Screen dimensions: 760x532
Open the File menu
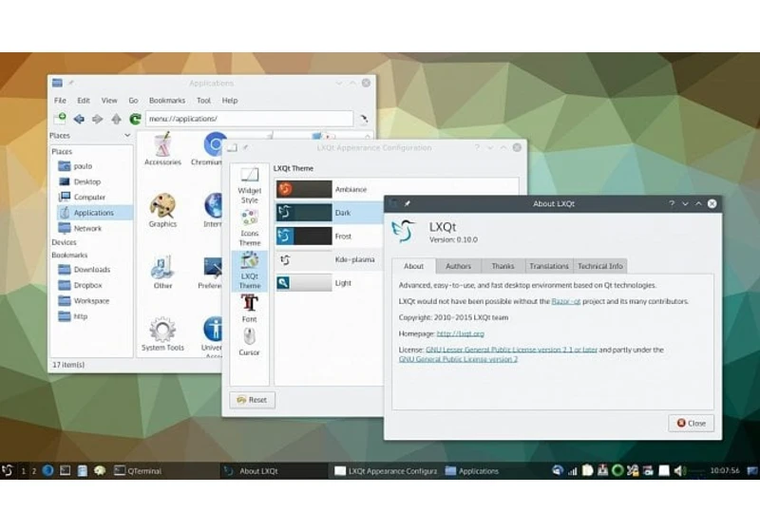60,101
